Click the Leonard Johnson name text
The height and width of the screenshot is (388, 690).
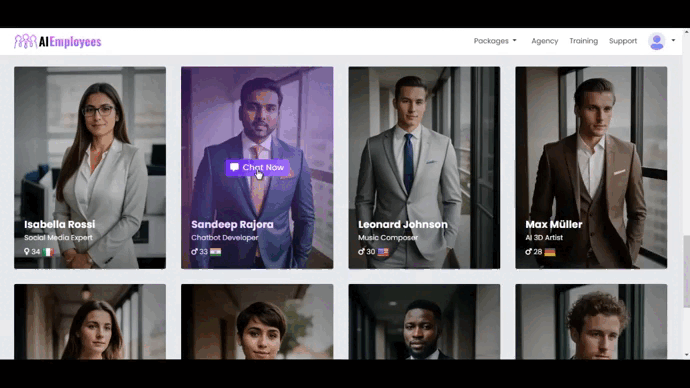click(403, 224)
